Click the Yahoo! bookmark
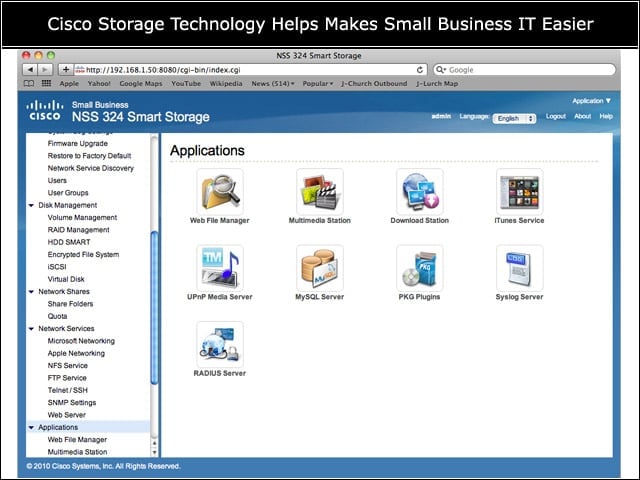The image size is (640, 480). coord(99,83)
